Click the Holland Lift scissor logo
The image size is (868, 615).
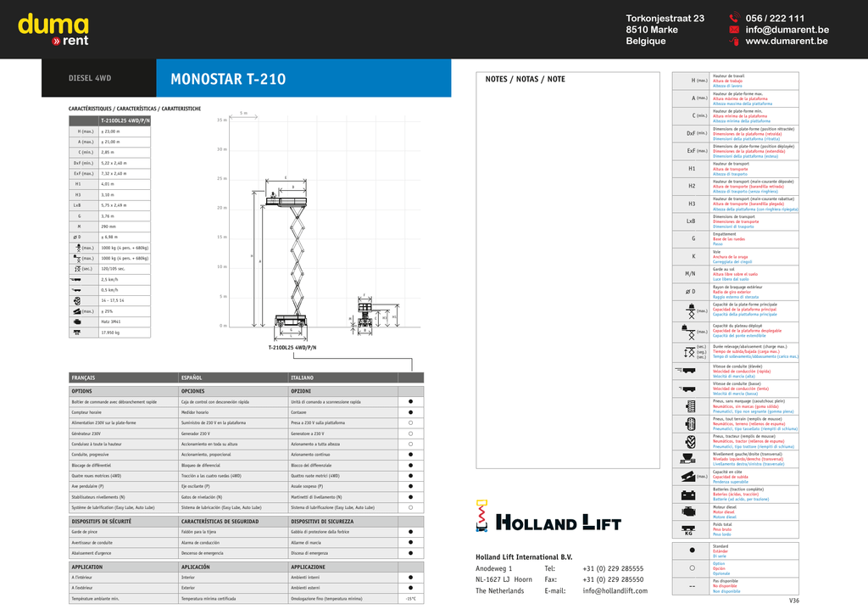pos(481,516)
